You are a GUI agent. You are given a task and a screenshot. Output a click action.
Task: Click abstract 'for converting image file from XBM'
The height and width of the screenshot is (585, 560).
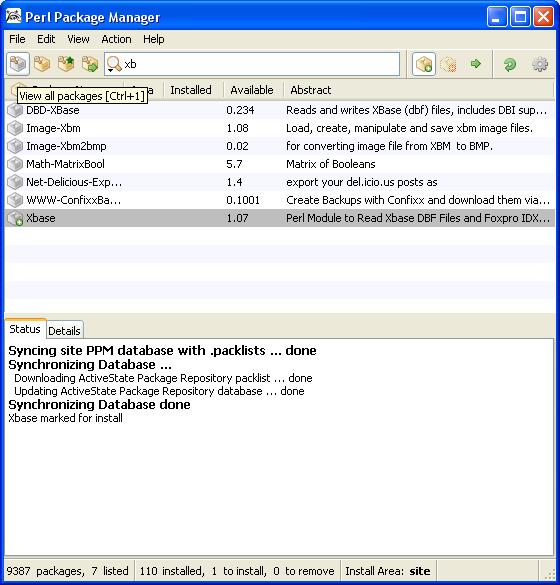(390, 146)
